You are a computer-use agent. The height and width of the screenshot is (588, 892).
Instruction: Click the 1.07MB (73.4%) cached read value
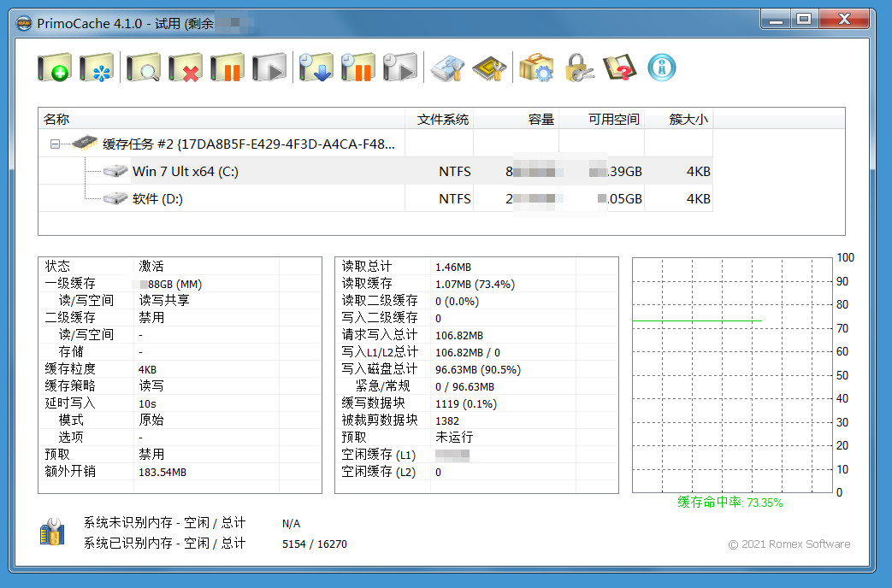pos(475,284)
